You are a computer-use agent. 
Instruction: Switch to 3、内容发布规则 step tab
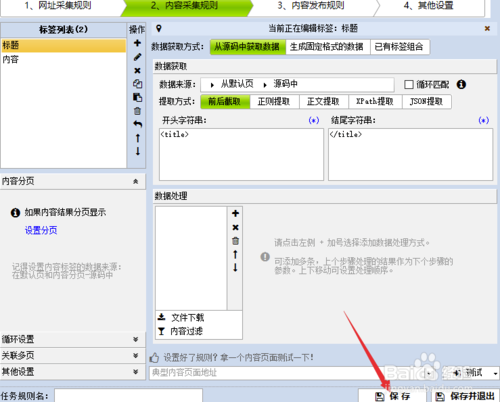[311, 6]
